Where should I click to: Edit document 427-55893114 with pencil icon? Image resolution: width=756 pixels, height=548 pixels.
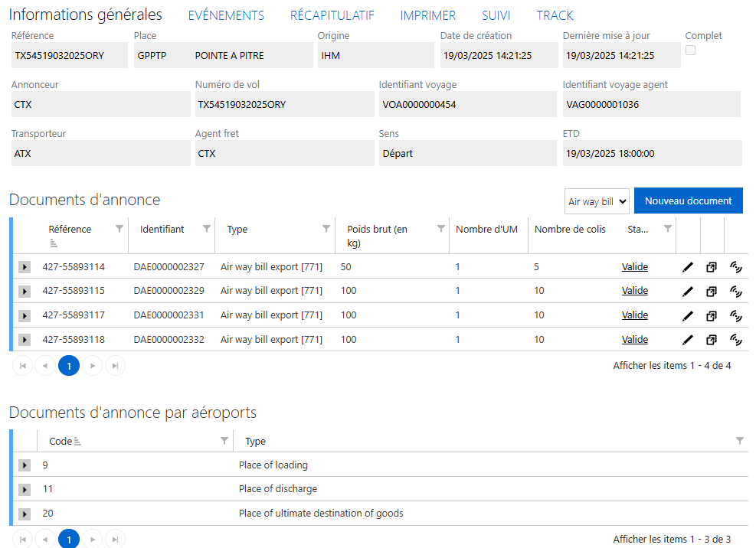pos(688,267)
